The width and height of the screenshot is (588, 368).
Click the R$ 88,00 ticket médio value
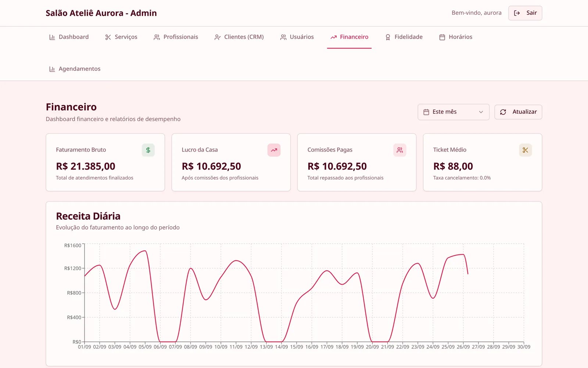coord(453,166)
